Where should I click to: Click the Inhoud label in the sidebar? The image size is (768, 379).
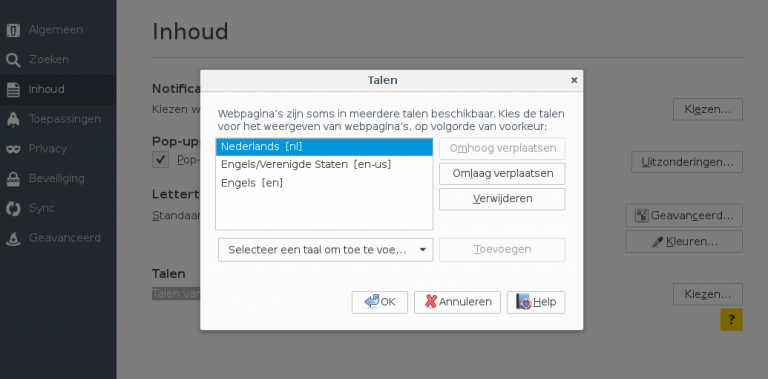click(x=47, y=90)
